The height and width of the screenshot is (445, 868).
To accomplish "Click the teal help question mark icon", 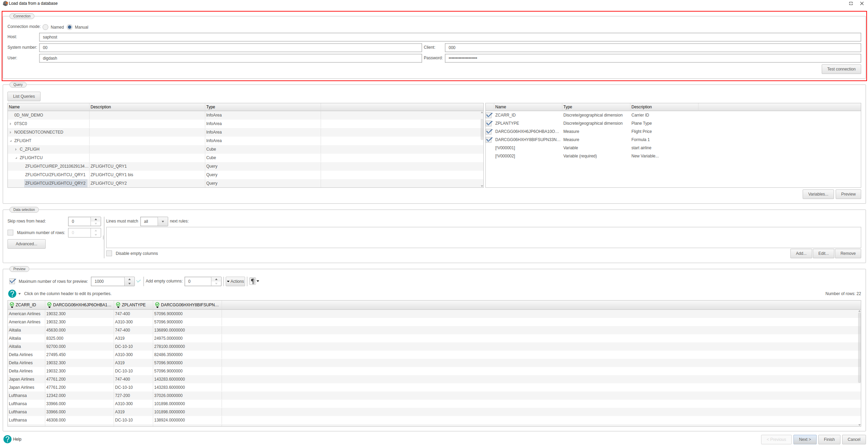I will click(12, 294).
